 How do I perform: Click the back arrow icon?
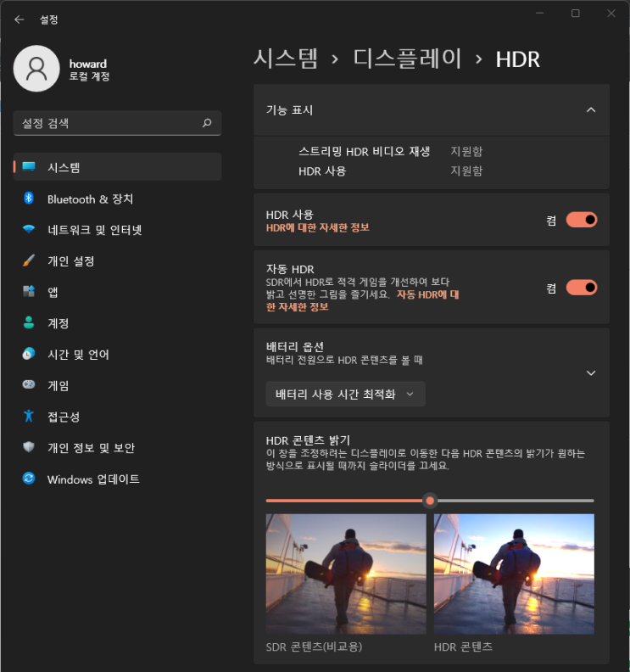pos(20,20)
